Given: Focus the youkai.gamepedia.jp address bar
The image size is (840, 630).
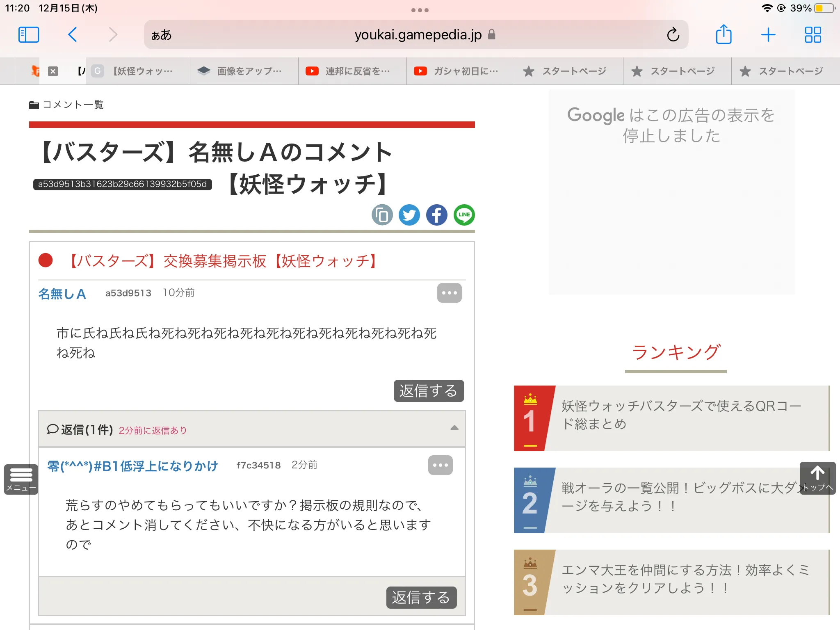Looking at the screenshot, I should (416, 35).
